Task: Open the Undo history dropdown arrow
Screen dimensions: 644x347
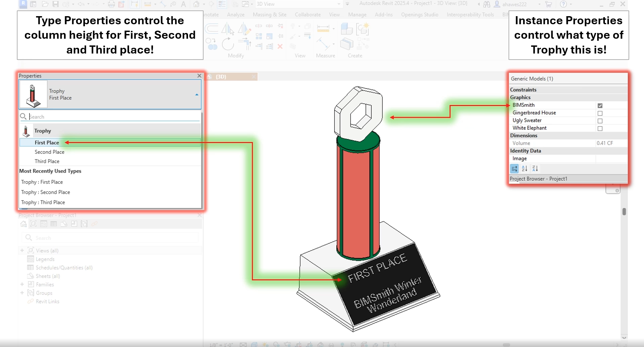Action: point(88,4)
